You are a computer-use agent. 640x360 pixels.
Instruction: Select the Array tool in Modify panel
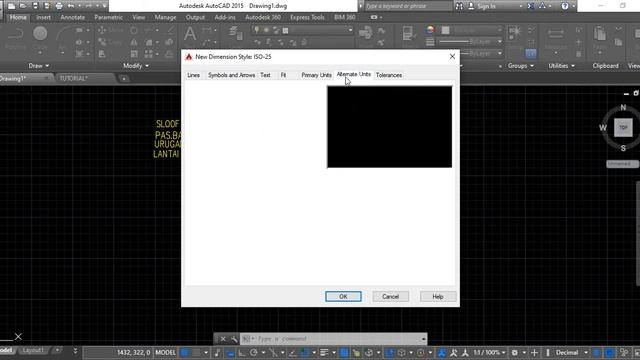149,54
